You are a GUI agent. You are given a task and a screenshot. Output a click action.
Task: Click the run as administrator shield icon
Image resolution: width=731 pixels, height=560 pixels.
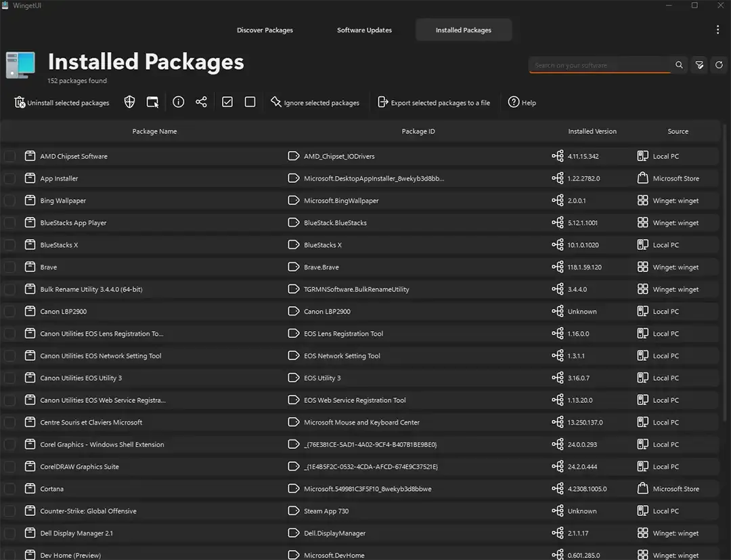(129, 102)
